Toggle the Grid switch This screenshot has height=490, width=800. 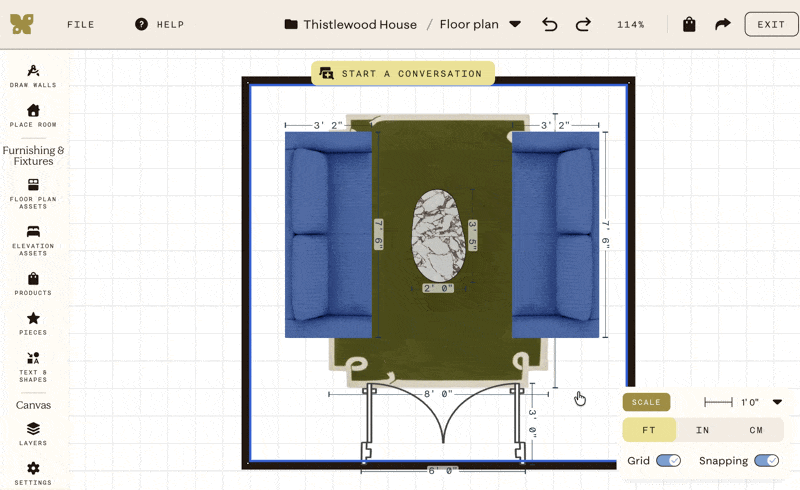pyautogui.click(x=668, y=460)
